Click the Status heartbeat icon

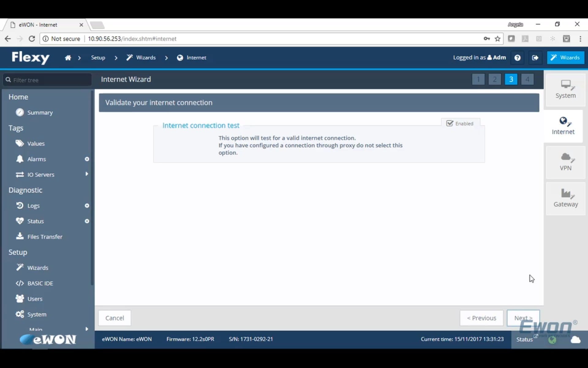(20, 221)
